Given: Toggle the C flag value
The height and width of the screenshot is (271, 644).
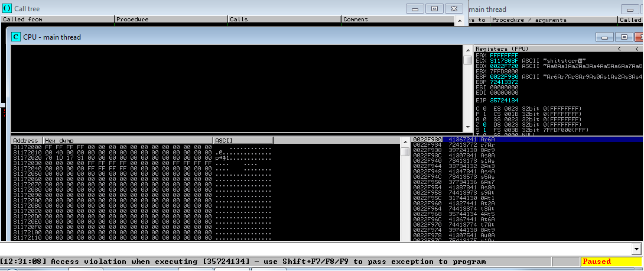Looking at the screenshot, I should click(x=484, y=108).
